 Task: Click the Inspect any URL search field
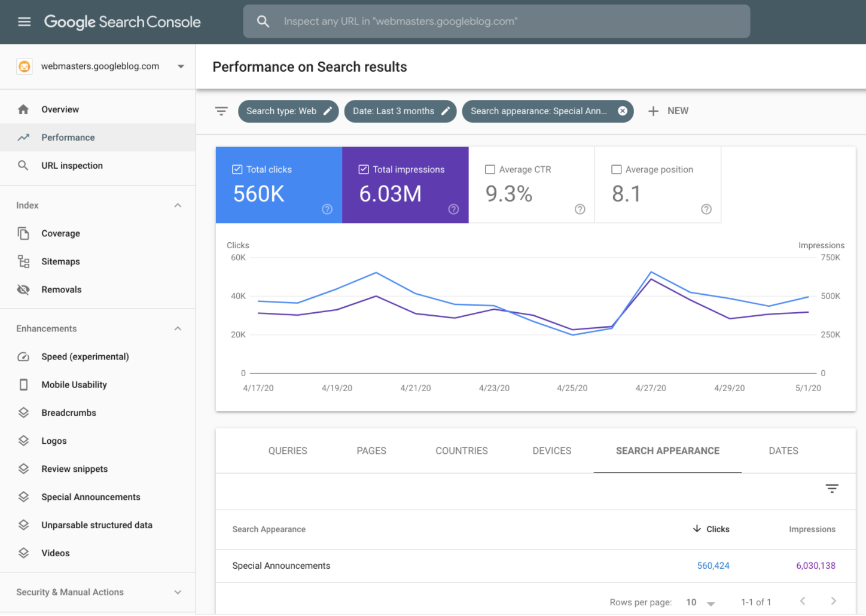tap(495, 21)
